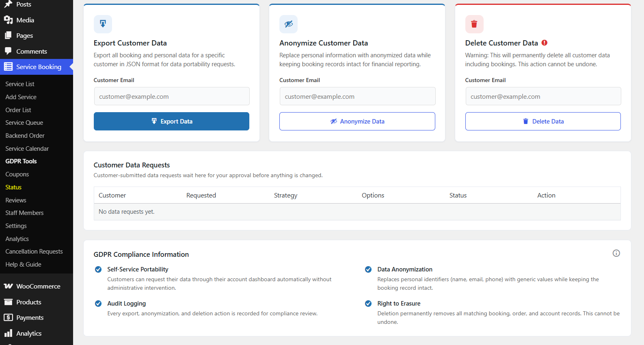Screen dimensions: 644x345
Task: Click the Products box icon
Action: (x=8, y=302)
